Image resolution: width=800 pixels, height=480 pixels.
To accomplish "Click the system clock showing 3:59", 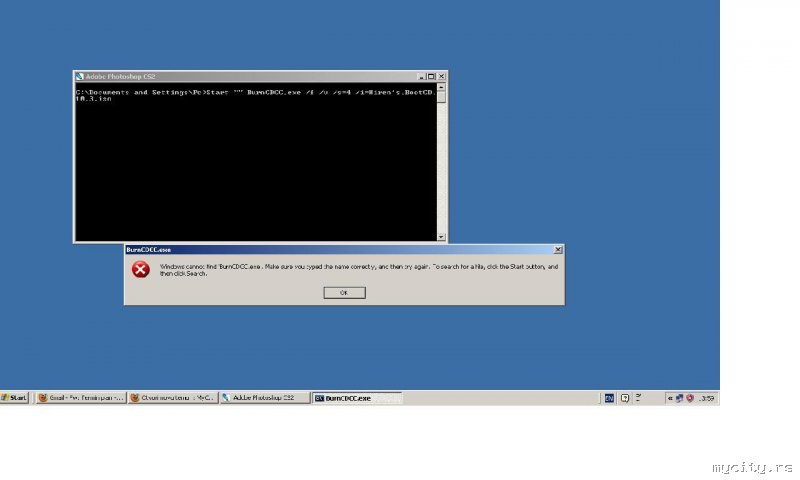I will [x=707, y=398].
